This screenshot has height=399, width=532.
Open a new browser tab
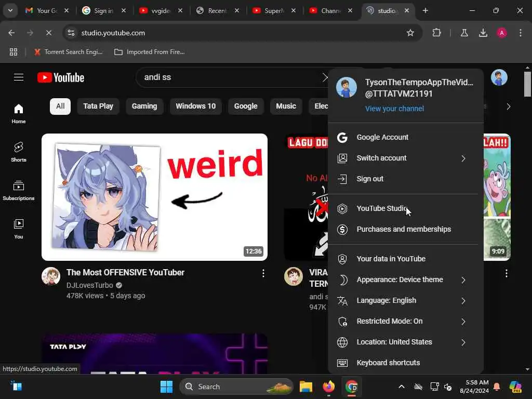pyautogui.click(x=425, y=10)
